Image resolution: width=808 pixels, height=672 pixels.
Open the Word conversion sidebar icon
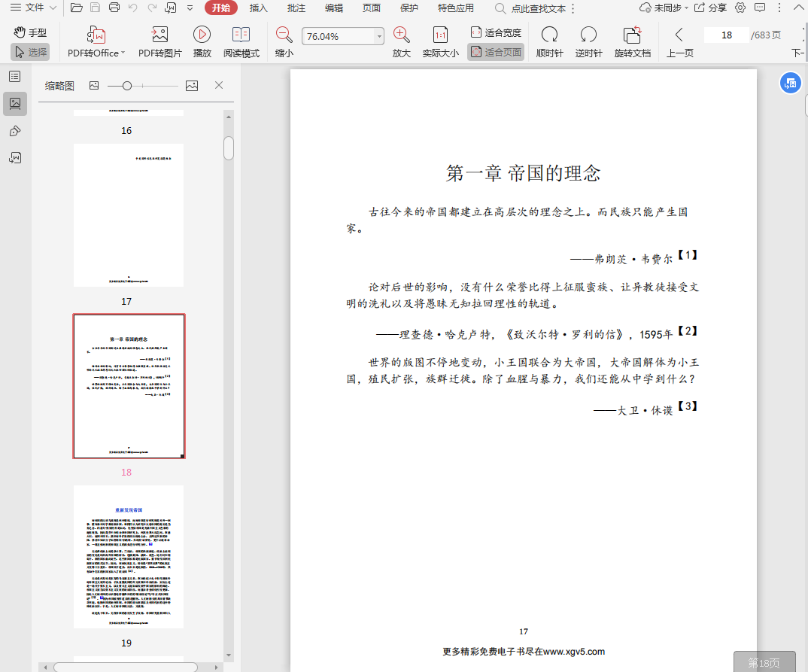coord(15,158)
